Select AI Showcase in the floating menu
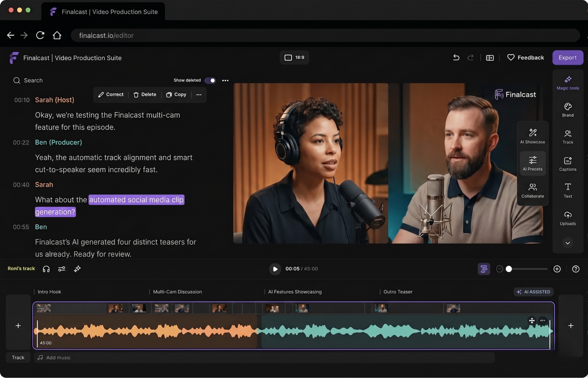 click(x=533, y=136)
